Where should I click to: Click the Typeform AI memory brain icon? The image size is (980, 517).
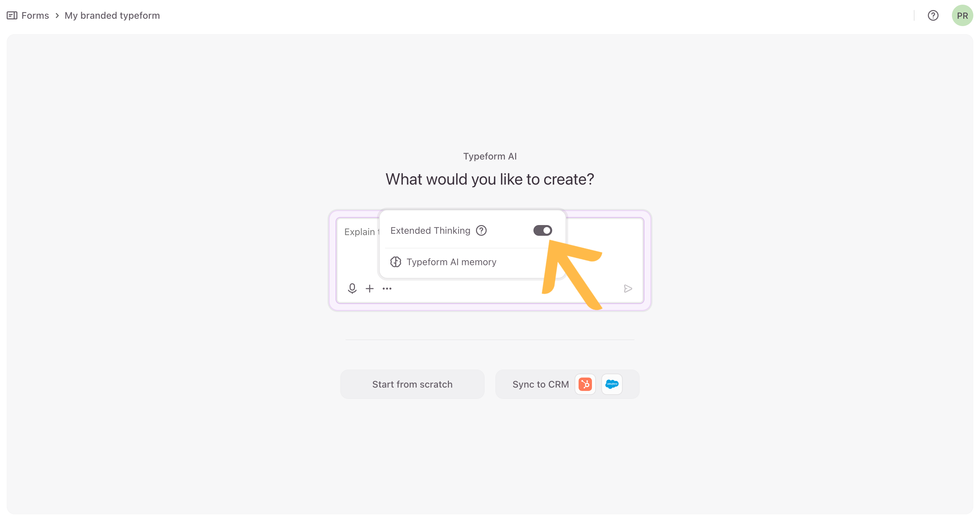396,262
